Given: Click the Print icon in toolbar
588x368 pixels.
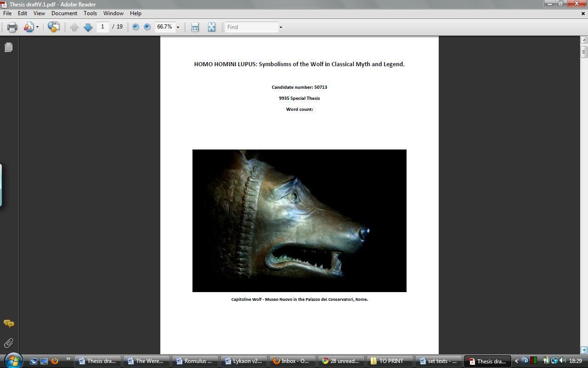Looking at the screenshot, I should click(12, 27).
